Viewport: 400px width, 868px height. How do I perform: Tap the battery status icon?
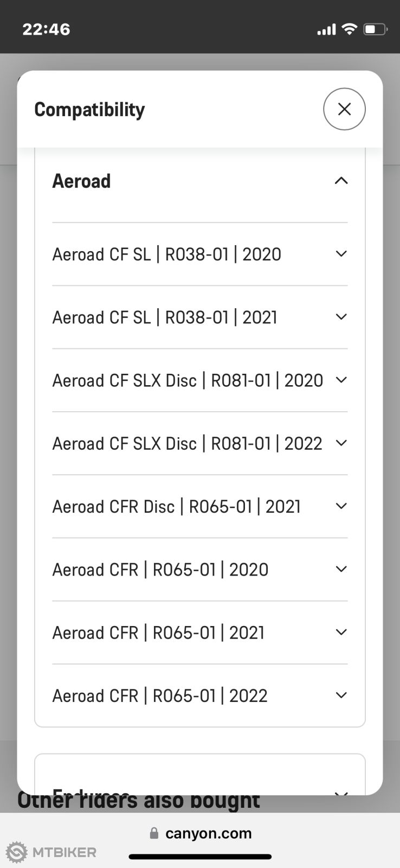coord(375,29)
